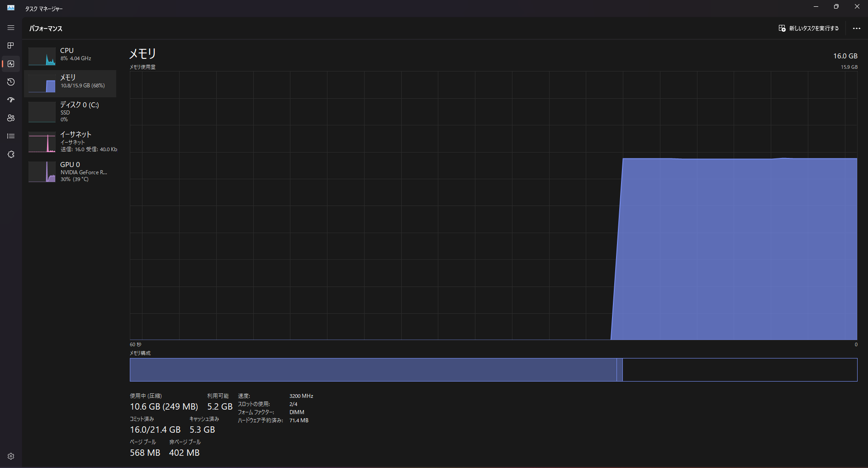Click the 2/4 slots used value
This screenshot has height=468, width=868.
click(294, 404)
